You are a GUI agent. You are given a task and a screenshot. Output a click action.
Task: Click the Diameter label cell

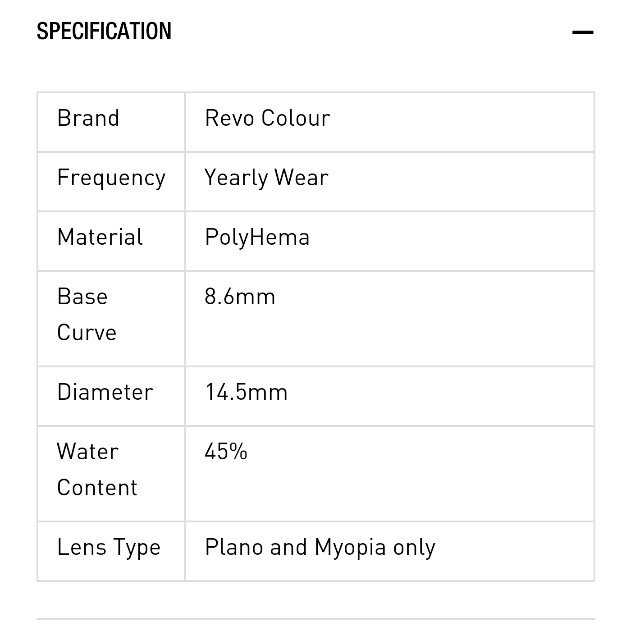(111, 396)
